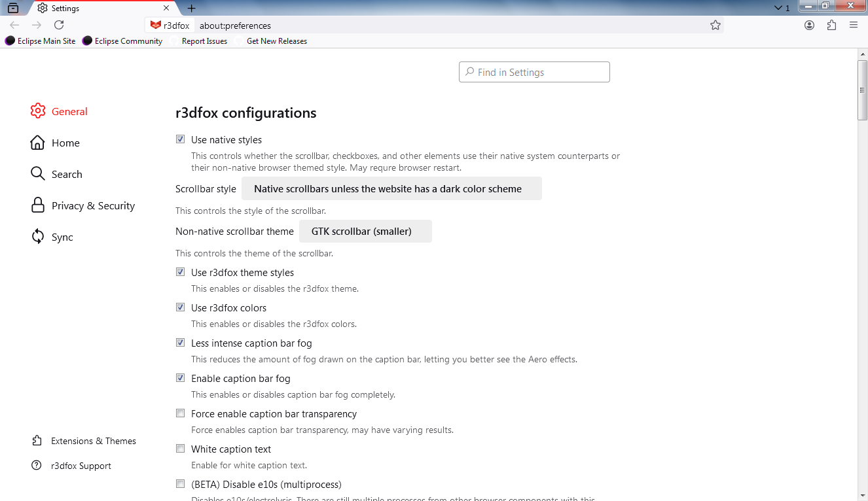Viewport: 868px width, 501px height.
Task: Open the Eclipse Community bookmark
Action: (x=122, y=41)
